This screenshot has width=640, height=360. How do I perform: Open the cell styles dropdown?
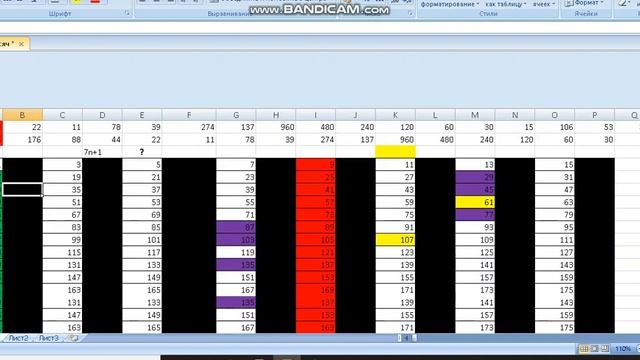544,4
